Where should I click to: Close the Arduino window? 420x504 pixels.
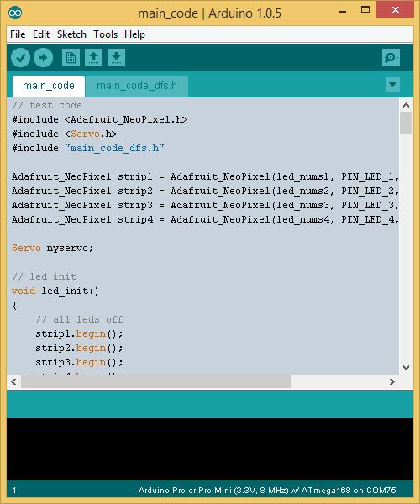(396, 9)
